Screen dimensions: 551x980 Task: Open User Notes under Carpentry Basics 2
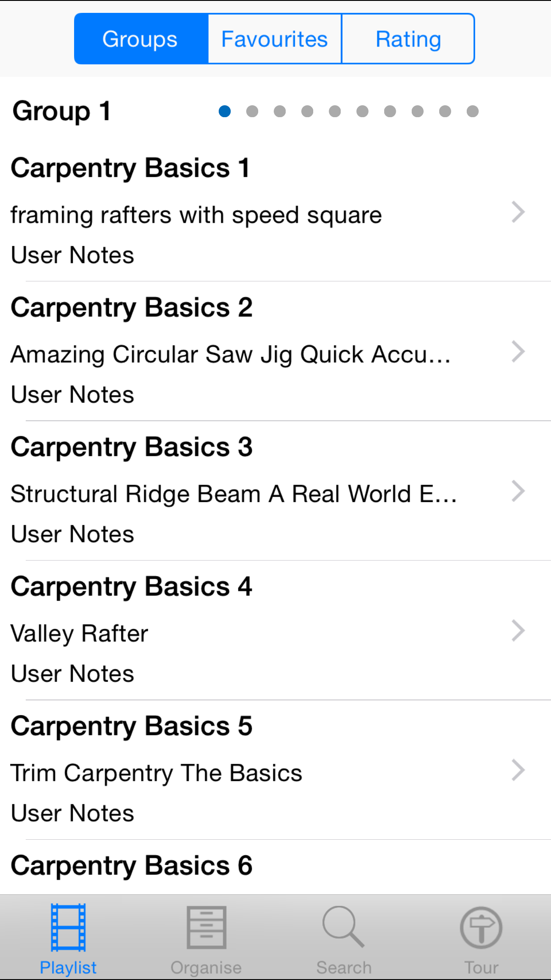pyautogui.click(x=72, y=395)
